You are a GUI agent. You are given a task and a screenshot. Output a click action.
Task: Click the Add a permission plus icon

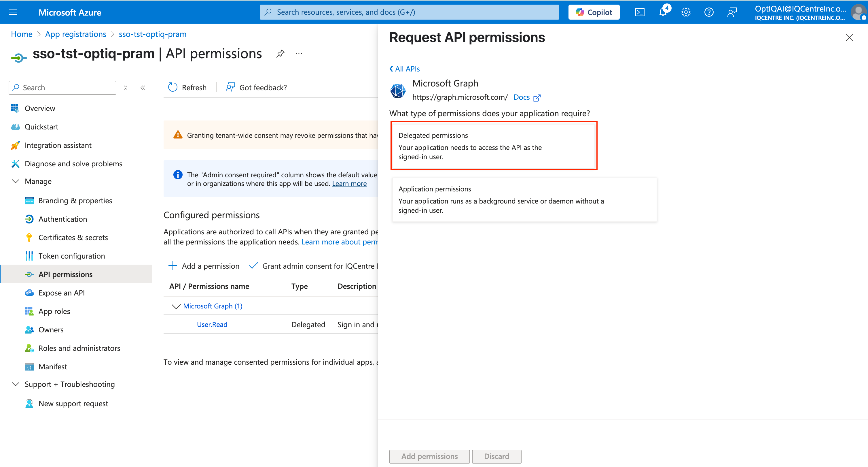pos(173,266)
